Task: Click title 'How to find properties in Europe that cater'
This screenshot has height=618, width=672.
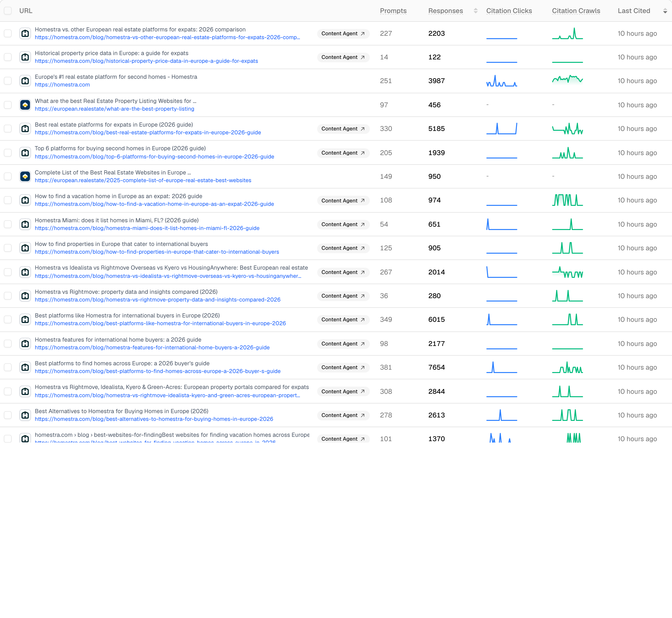Action: [121, 244]
